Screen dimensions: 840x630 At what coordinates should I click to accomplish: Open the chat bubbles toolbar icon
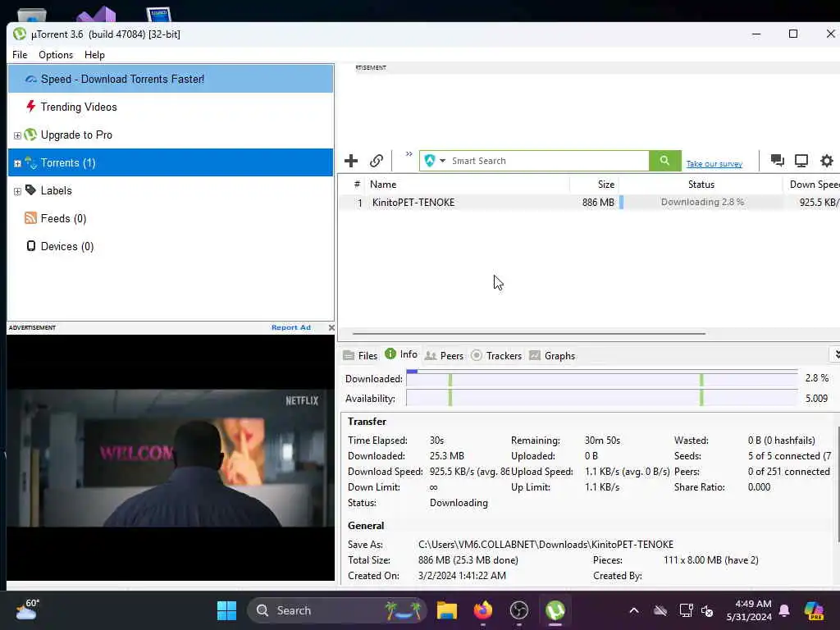click(777, 160)
